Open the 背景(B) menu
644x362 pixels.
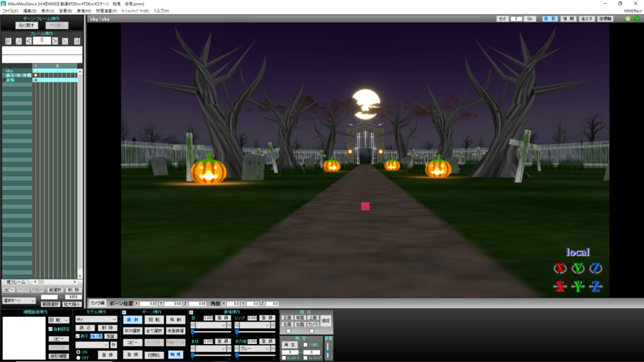[65, 11]
